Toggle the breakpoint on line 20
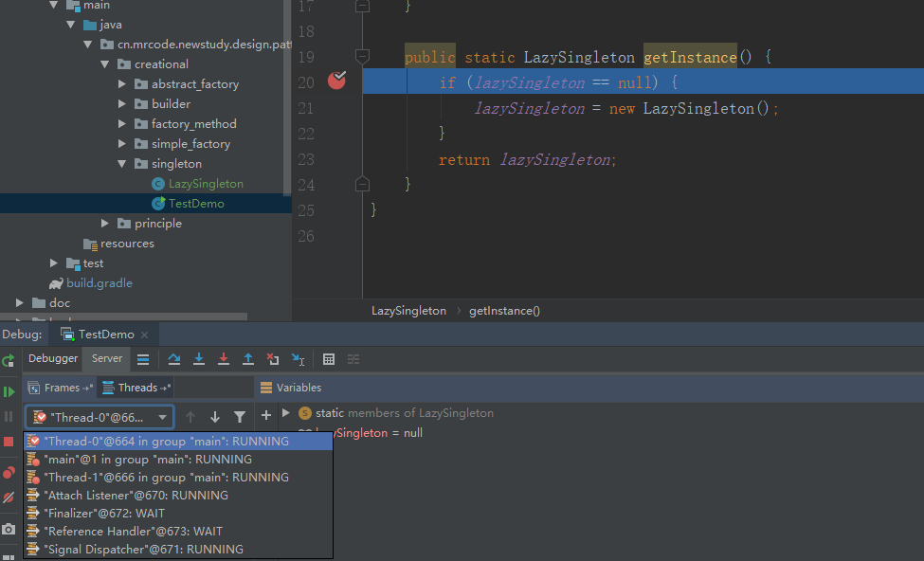 click(x=336, y=81)
